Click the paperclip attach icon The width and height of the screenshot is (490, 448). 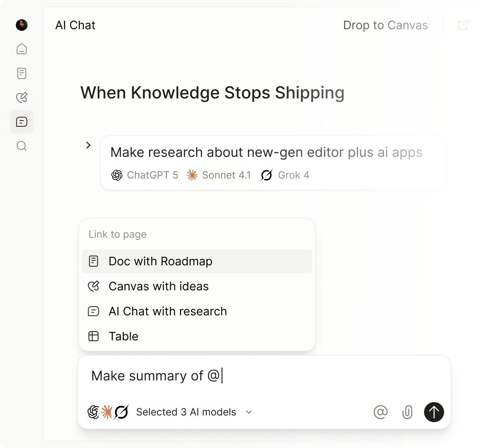407,412
